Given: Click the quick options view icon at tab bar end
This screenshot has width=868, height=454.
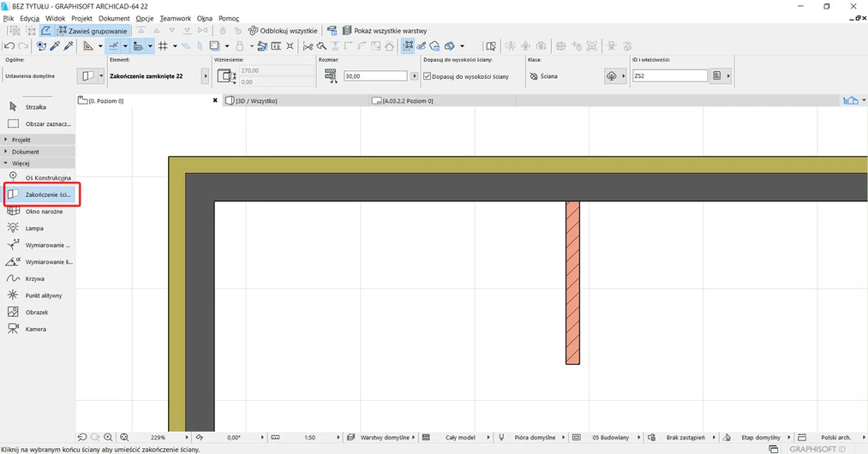Looking at the screenshot, I should click(850, 100).
